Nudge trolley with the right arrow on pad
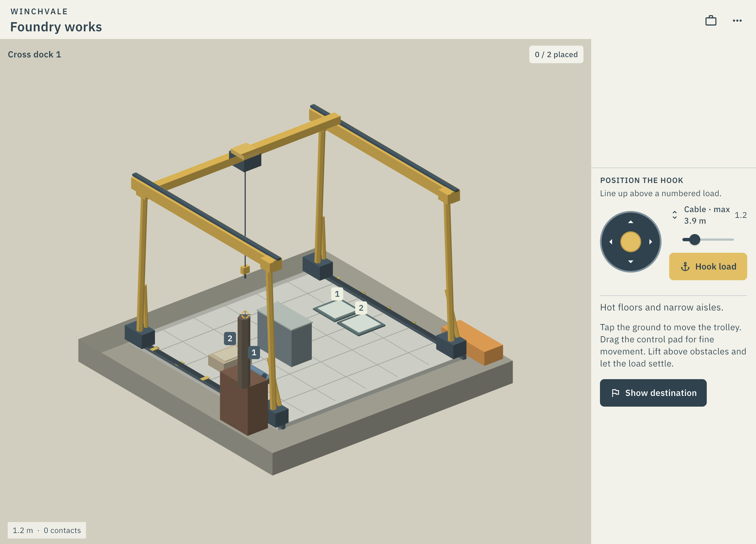Viewport: 756px width, 544px height. (x=650, y=242)
